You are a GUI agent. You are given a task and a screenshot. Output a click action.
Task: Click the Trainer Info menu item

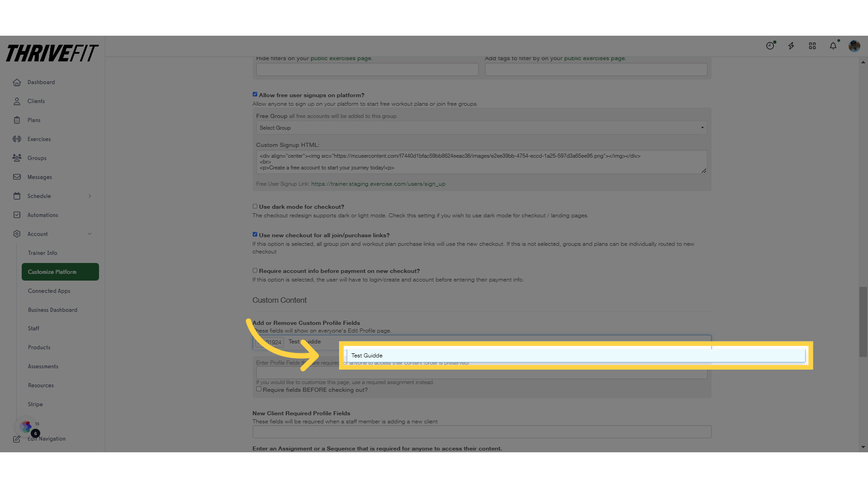pos(42,253)
